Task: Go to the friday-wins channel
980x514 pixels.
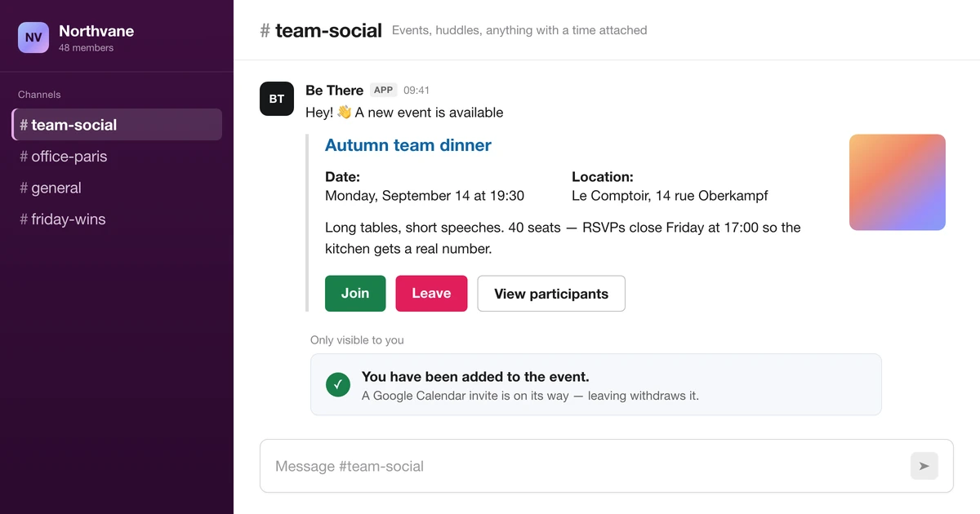Action: (117, 219)
